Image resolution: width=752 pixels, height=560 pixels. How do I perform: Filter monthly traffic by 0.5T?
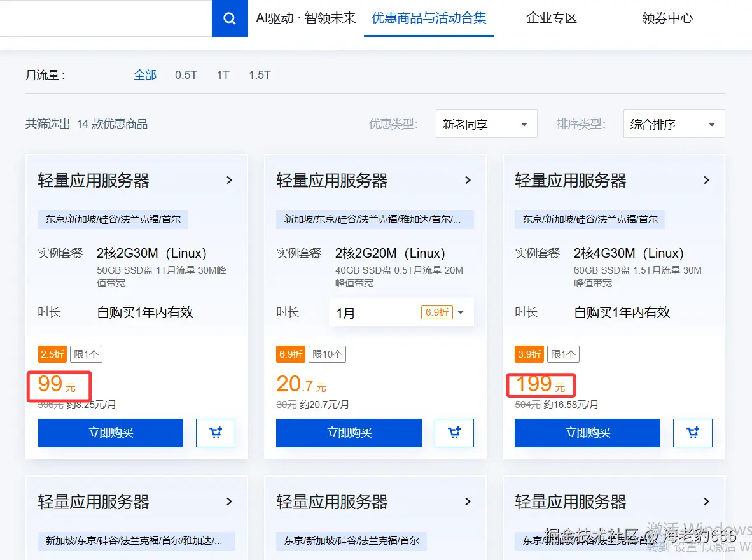tap(186, 75)
